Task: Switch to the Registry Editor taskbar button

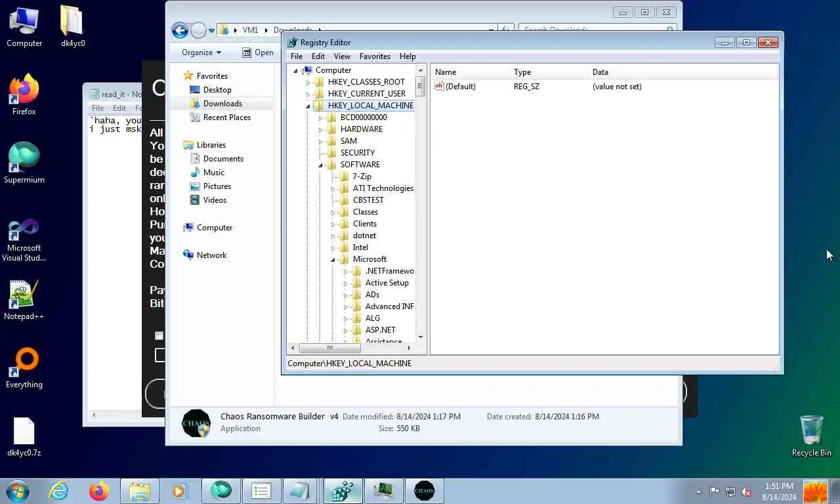Action: coord(343,491)
